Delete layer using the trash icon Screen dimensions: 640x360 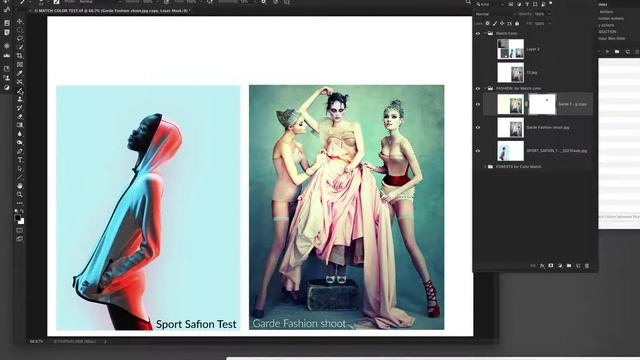[x=587, y=266]
